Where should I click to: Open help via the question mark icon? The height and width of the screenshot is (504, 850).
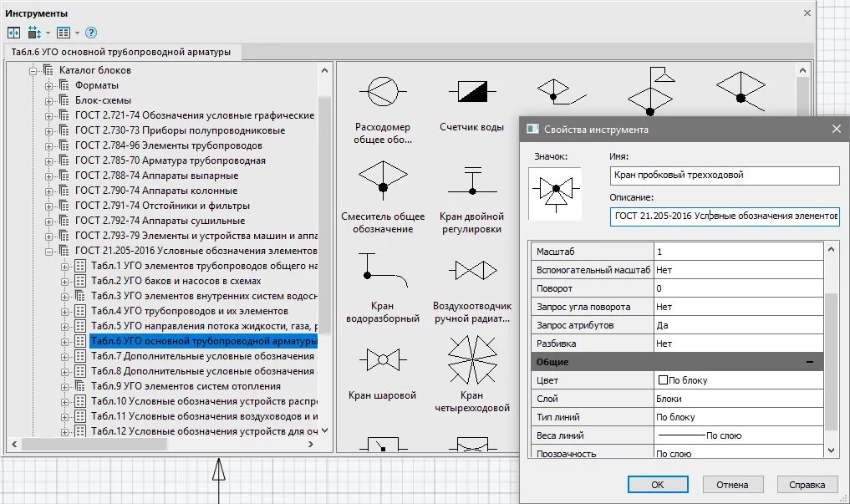pos(91,33)
